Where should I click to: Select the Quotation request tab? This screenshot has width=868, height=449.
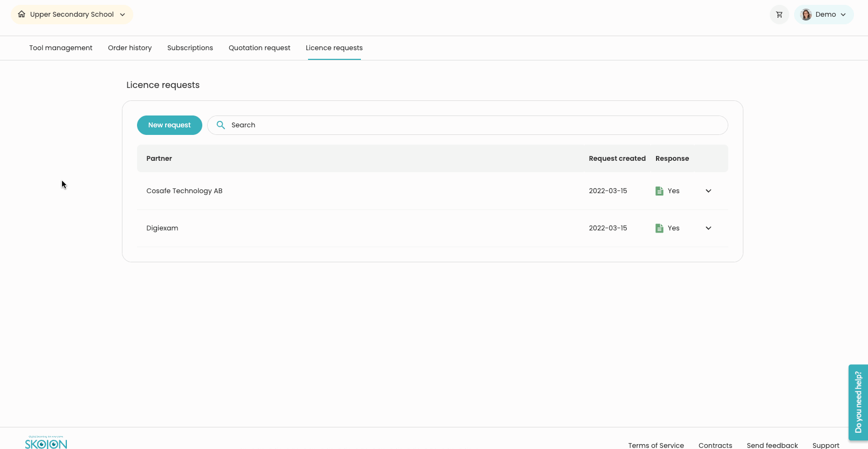tap(259, 48)
